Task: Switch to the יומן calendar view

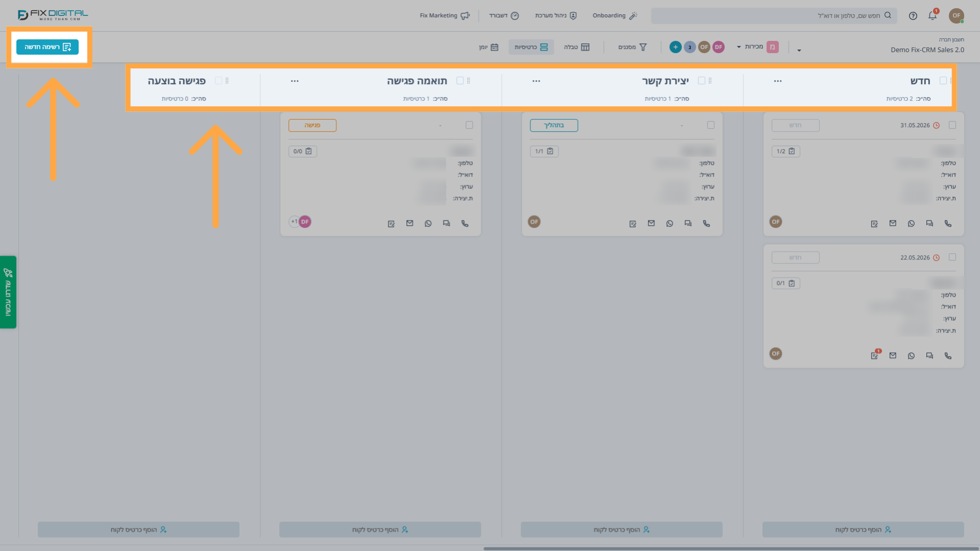Action: tap(488, 47)
